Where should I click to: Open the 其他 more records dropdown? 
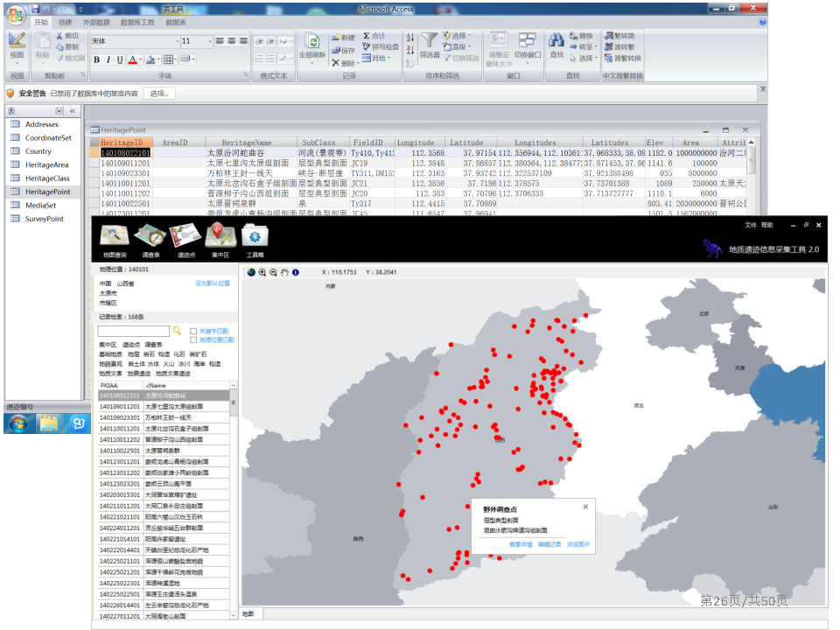coord(376,59)
